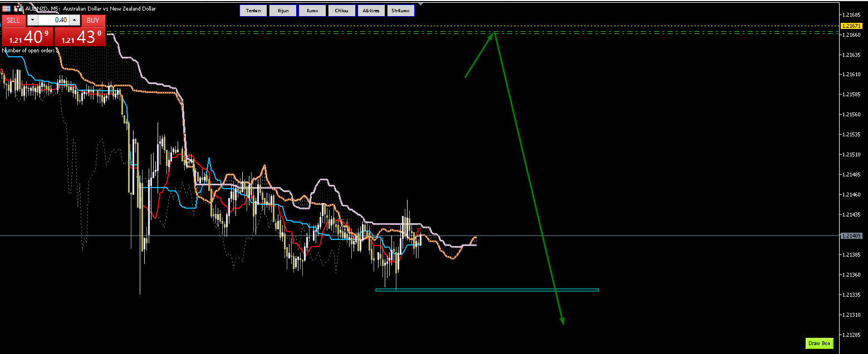This screenshot has height=354, width=868.
Task: Click the BUY button
Action: (94, 21)
